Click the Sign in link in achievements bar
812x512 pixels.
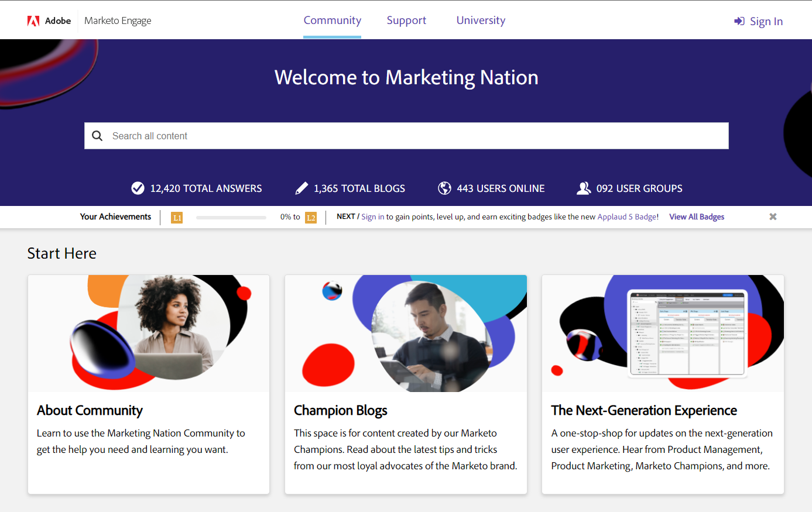coord(373,217)
